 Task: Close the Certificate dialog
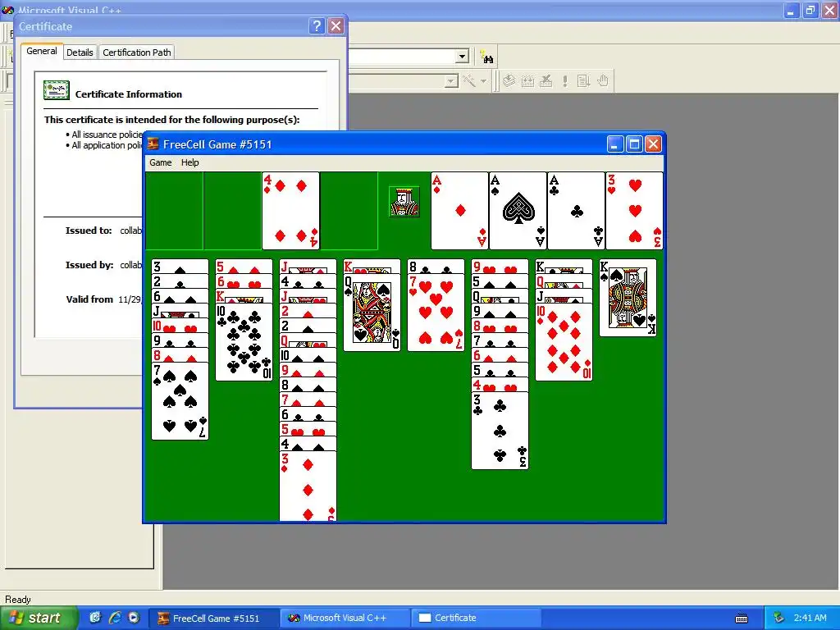tap(336, 25)
